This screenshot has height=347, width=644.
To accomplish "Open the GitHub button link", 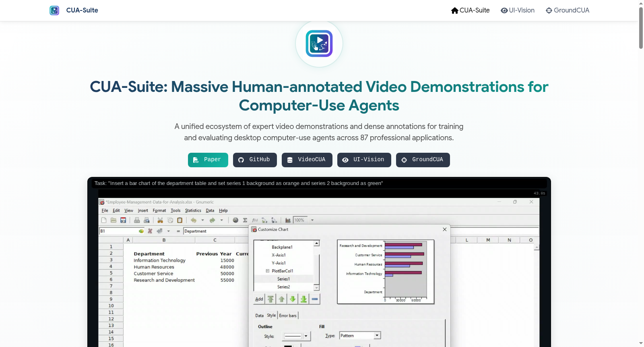I will (255, 160).
